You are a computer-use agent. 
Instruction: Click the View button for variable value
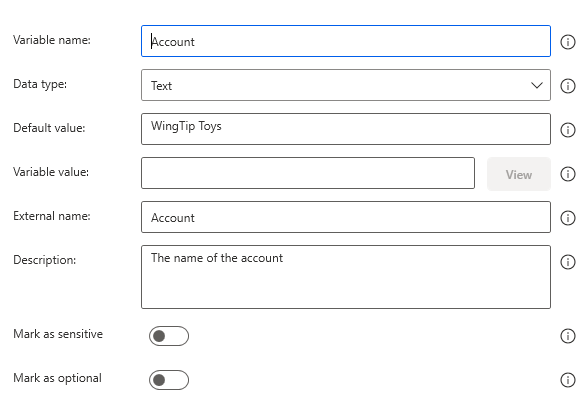[519, 174]
